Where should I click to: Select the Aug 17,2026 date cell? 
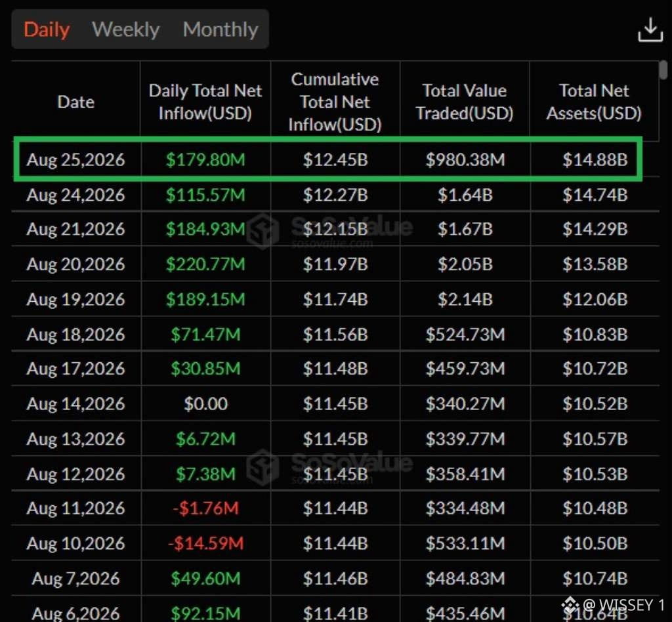(76, 369)
